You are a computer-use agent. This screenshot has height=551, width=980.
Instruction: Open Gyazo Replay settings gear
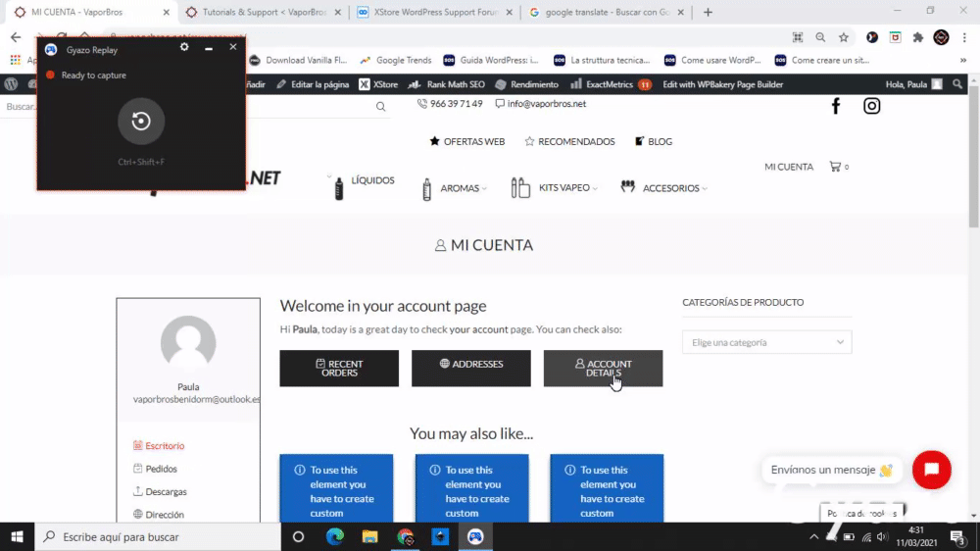click(x=184, y=47)
